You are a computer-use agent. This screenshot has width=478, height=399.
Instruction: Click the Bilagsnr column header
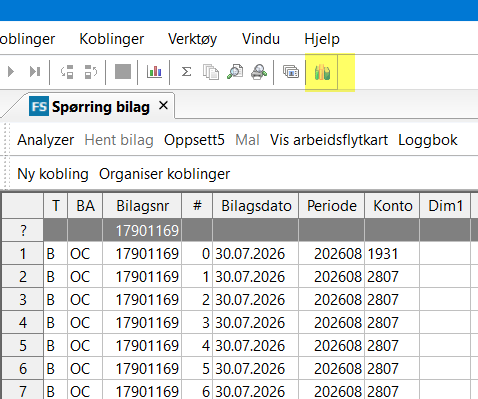[x=142, y=206]
